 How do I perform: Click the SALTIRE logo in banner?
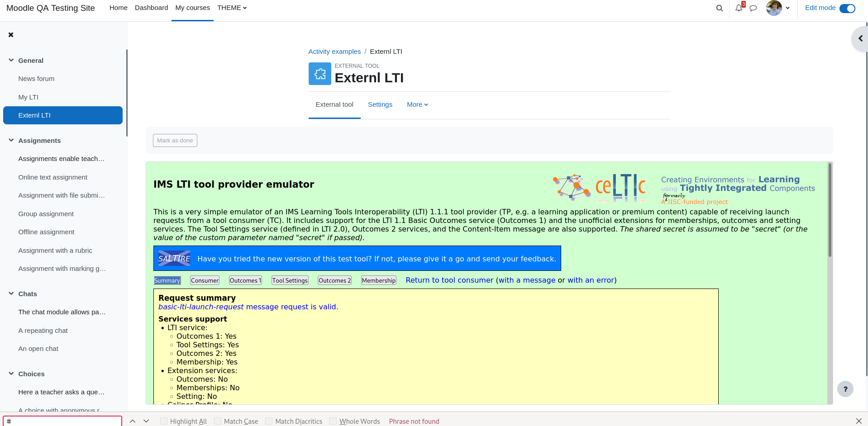pyautogui.click(x=174, y=258)
